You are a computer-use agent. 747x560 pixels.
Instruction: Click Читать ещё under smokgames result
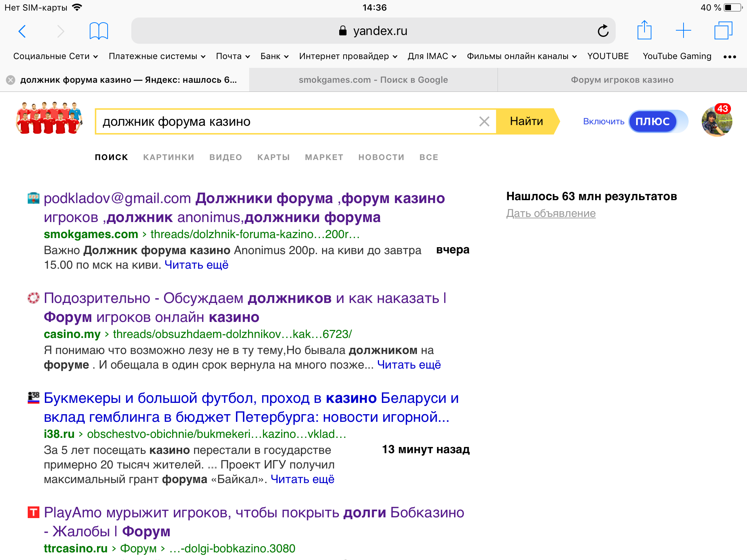pyautogui.click(x=196, y=265)
